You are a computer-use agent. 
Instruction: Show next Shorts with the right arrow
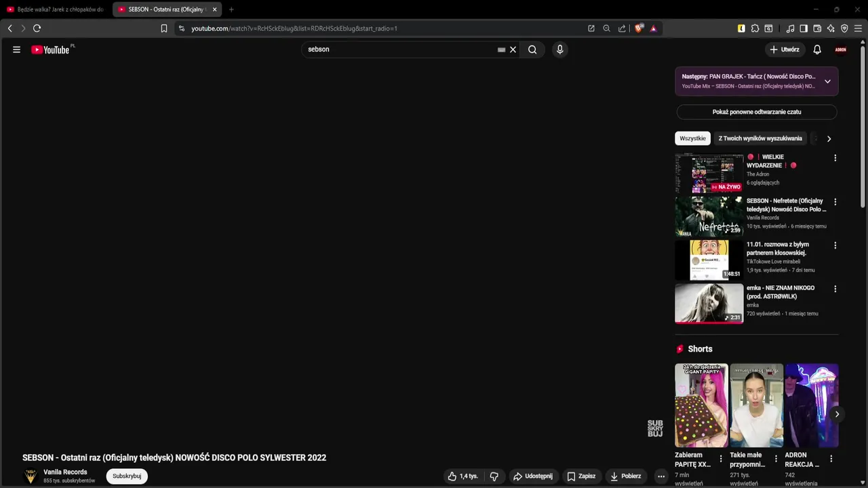point(837,414)
